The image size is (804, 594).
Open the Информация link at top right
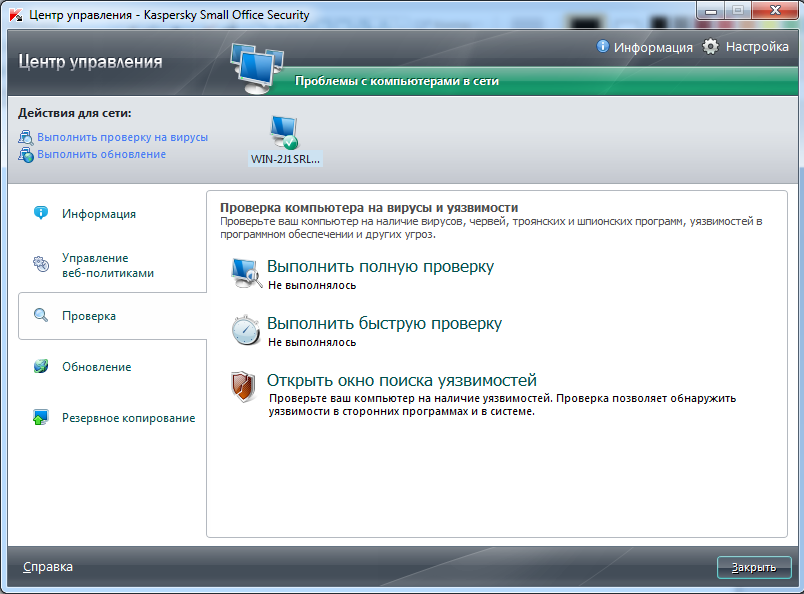(x=653, y=47)
